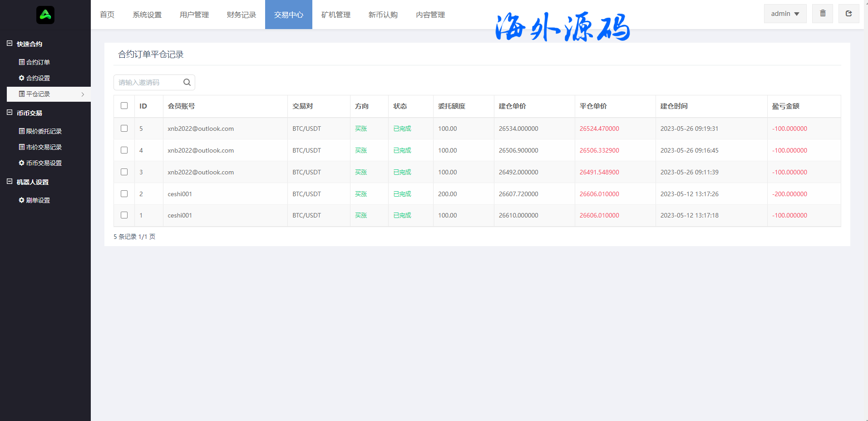Click the logout icon at top right
868x421 pixels.
pyautogui.click(x=848, y=14)
